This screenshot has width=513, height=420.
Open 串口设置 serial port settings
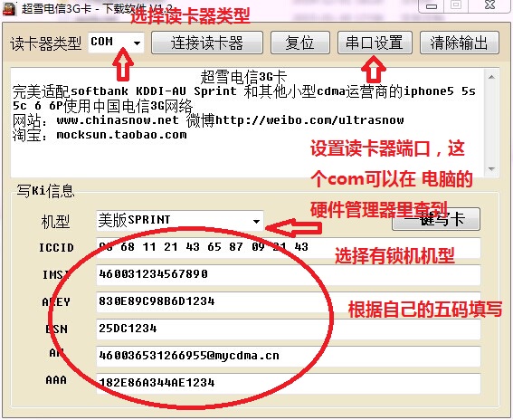[375, 43]
